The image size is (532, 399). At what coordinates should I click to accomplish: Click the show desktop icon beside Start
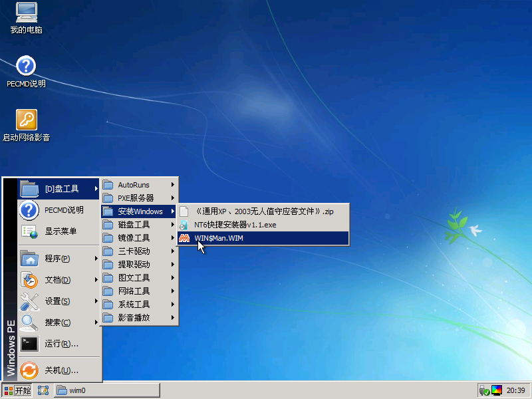(x=43, y=390)
